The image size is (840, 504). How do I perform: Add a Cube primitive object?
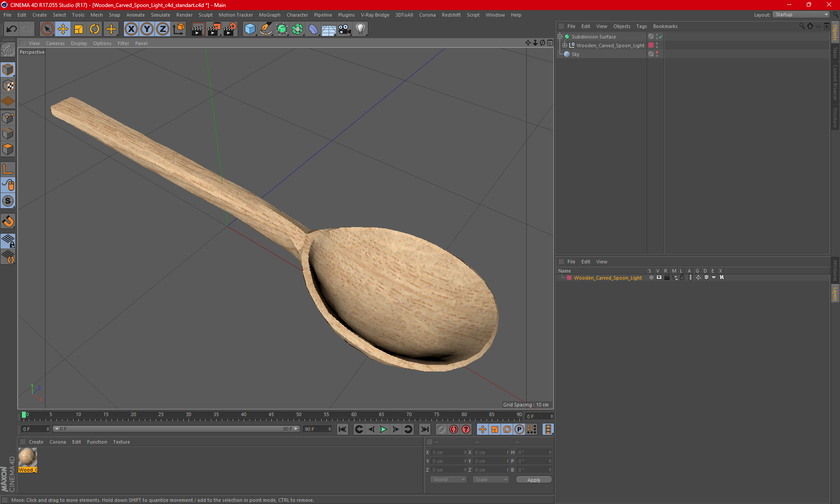[250, 29]
